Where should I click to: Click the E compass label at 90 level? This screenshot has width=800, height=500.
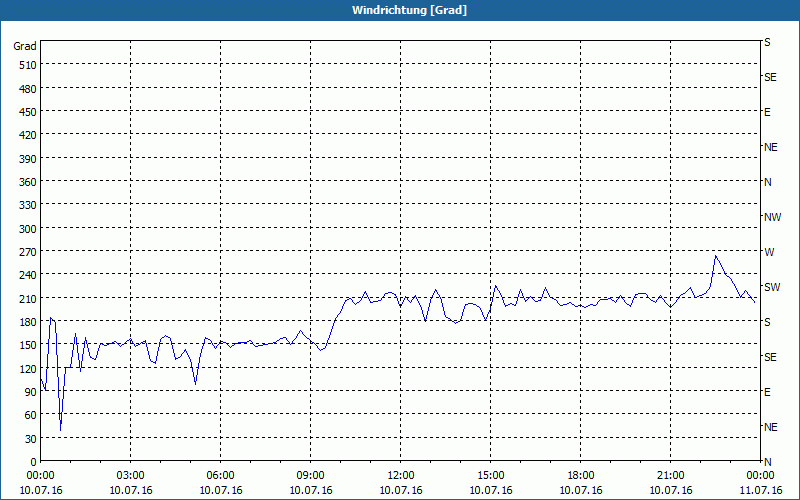click(x=767, y=392)
